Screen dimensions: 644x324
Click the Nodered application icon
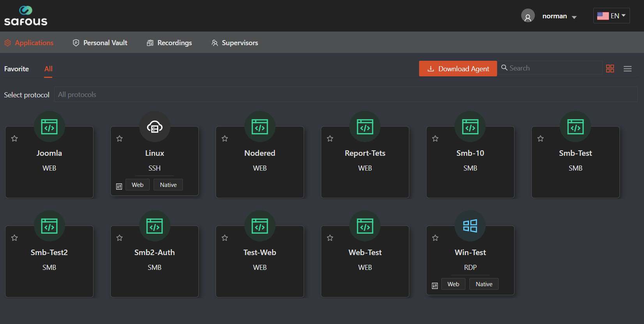260,127
